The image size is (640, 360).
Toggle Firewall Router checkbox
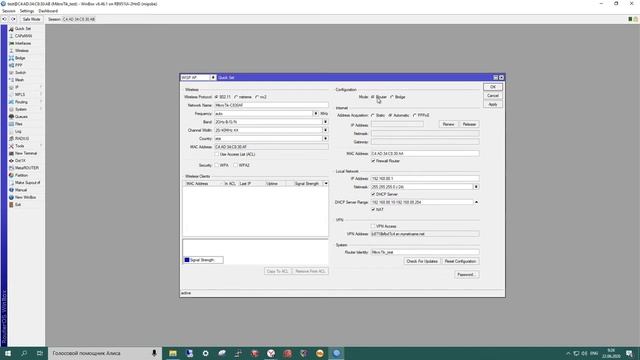(373, 161)
